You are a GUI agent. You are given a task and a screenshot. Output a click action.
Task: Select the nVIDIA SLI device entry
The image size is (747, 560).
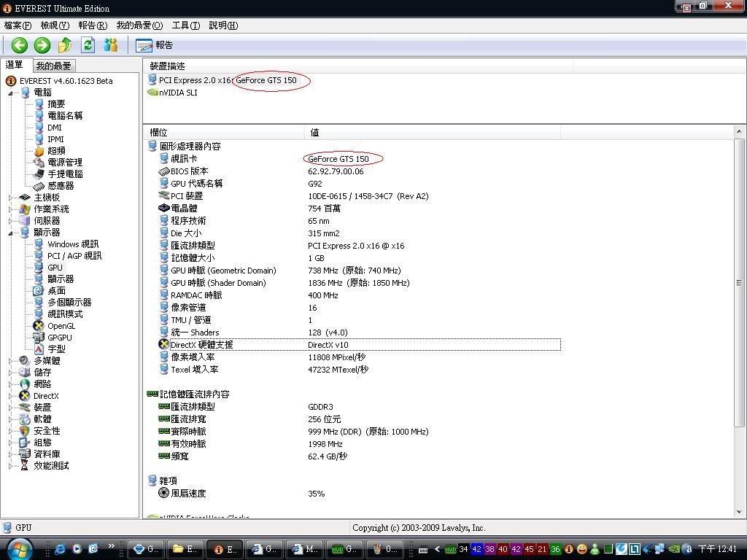click(177, 93)
